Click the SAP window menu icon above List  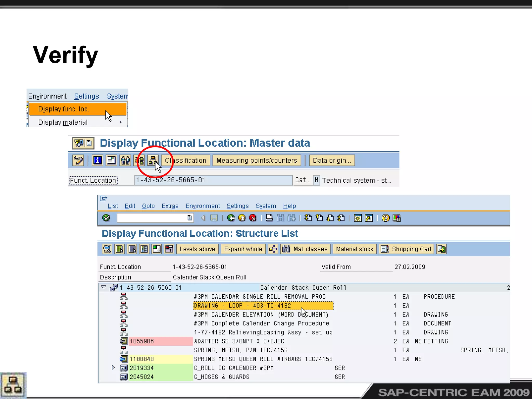coord(103,198)
